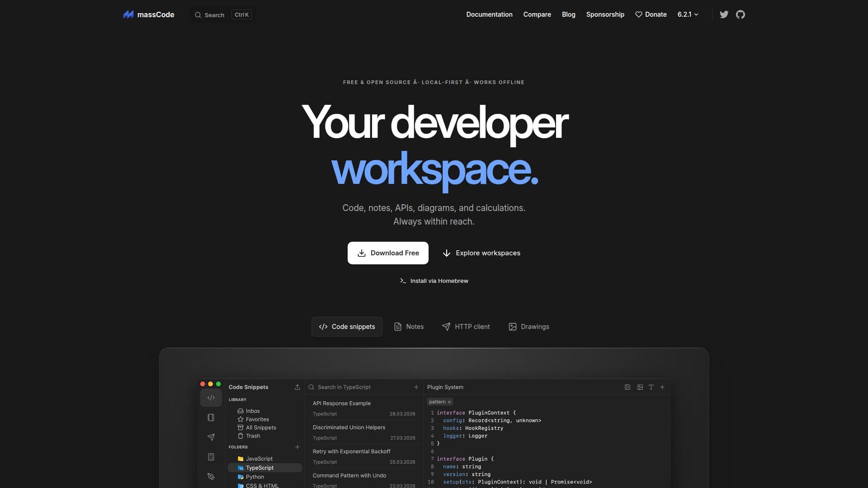Viewport: 868px width, 488px height.
Task: Open the Sponsorship page
Action: coord(605,14)
